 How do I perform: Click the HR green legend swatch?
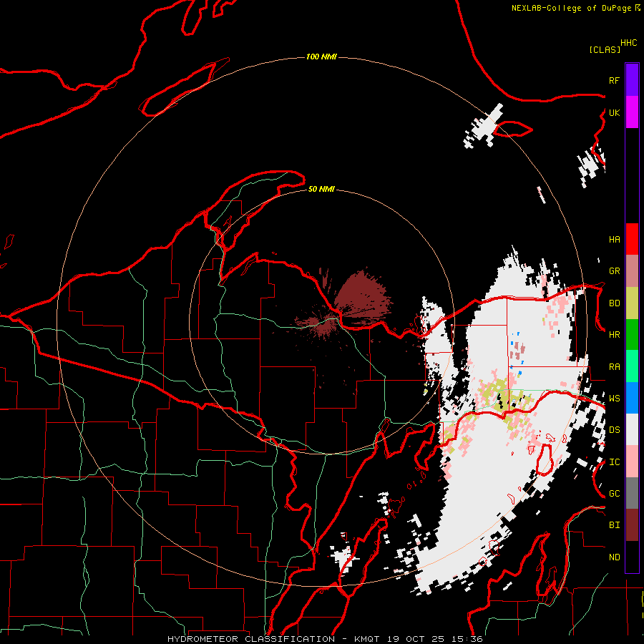tap(632, 334)
